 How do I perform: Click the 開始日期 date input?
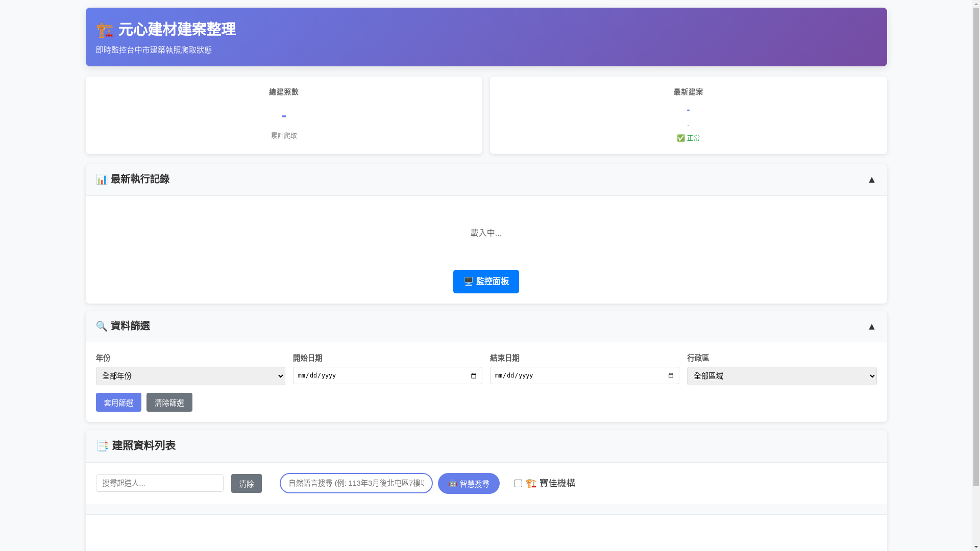tap(387, 376)
